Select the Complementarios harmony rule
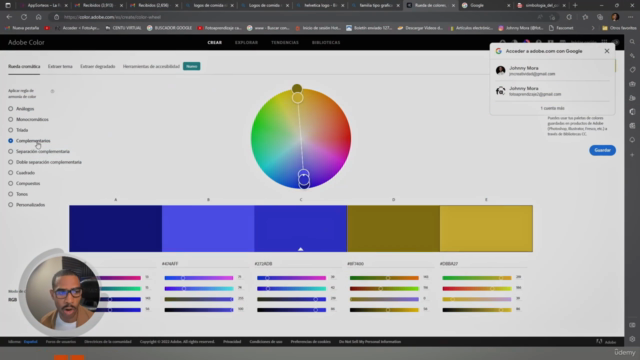Viewport: 640px width, 360px height. [x=29, y=141]
